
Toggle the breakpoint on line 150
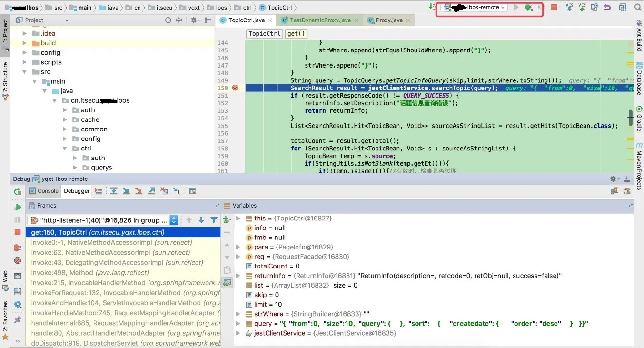pos(235,88)
